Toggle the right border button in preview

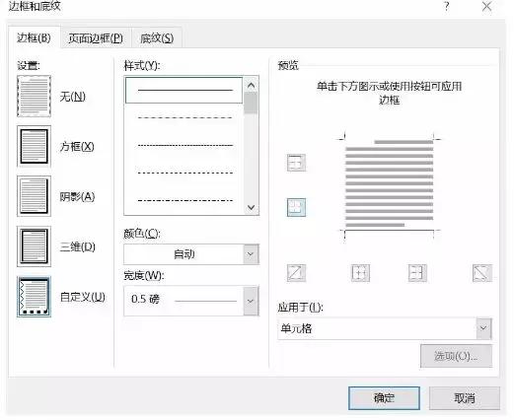(x=417, y=273)
